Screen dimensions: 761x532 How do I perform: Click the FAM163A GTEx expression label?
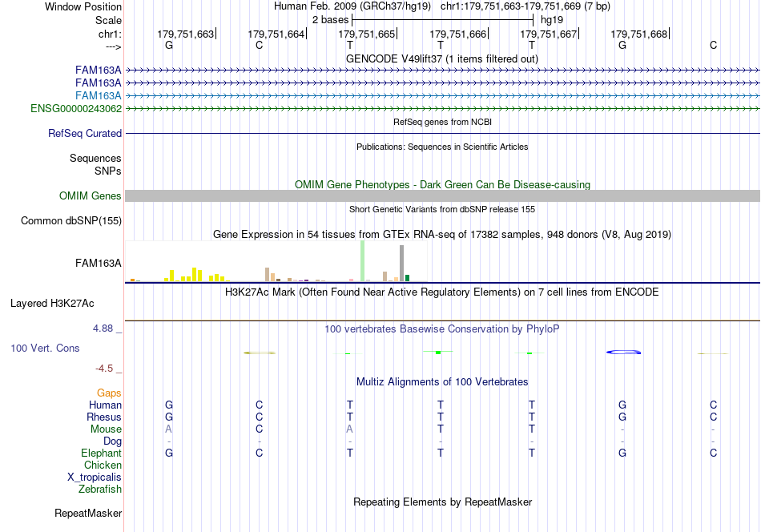tap(98, 263)
